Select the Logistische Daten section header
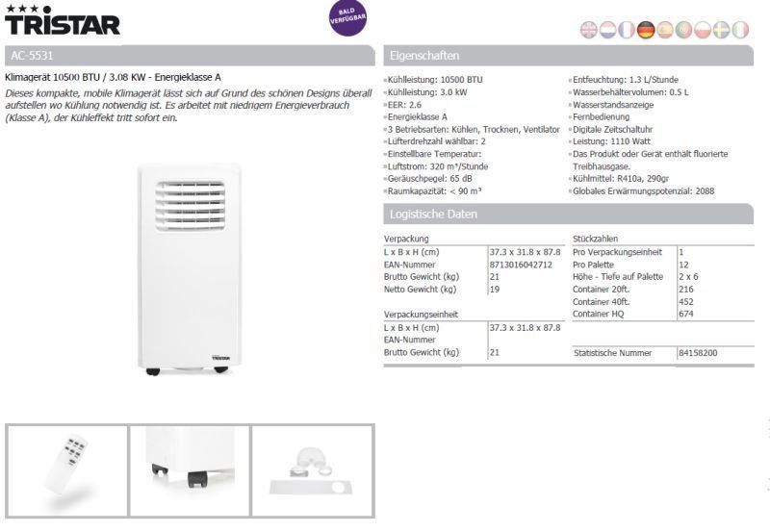 pyautogui.click(x=568, y=214)
